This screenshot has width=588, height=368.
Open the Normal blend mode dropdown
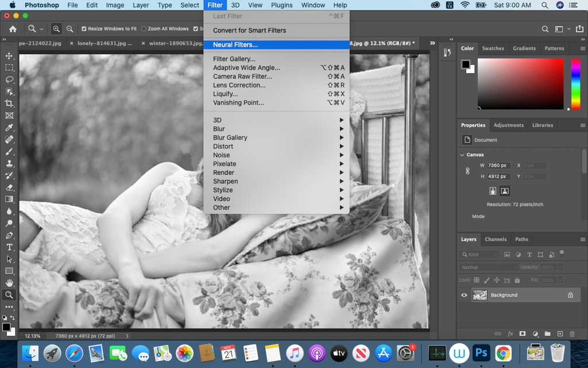[489, 267]
